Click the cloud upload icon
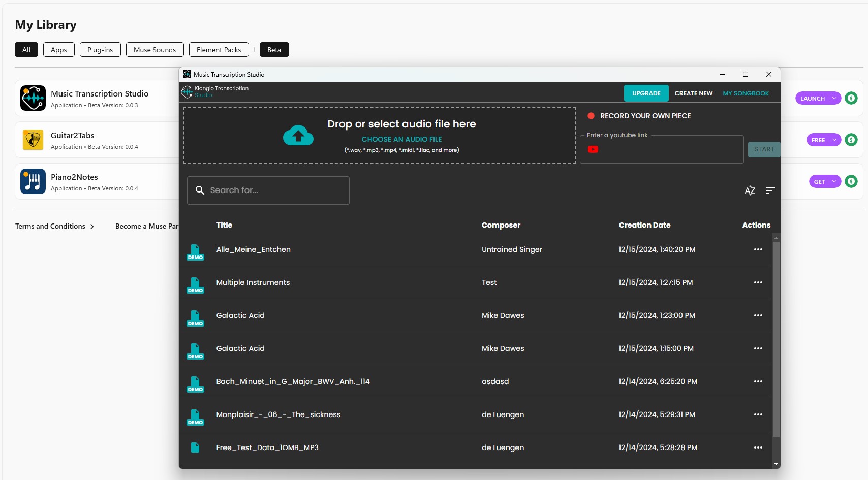Image resolution: width=868 pixels, height=480 pixels. [298, 135]
